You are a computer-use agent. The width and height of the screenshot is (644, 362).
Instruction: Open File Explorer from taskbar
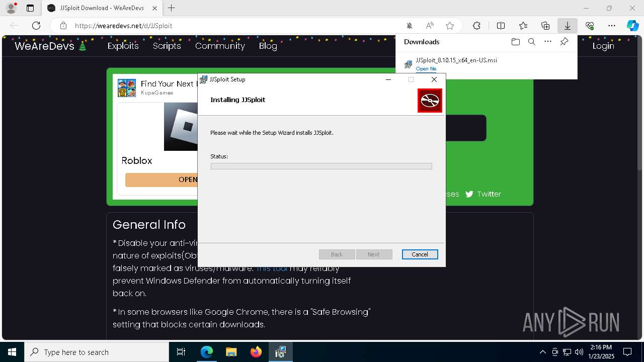pos(231,352)
